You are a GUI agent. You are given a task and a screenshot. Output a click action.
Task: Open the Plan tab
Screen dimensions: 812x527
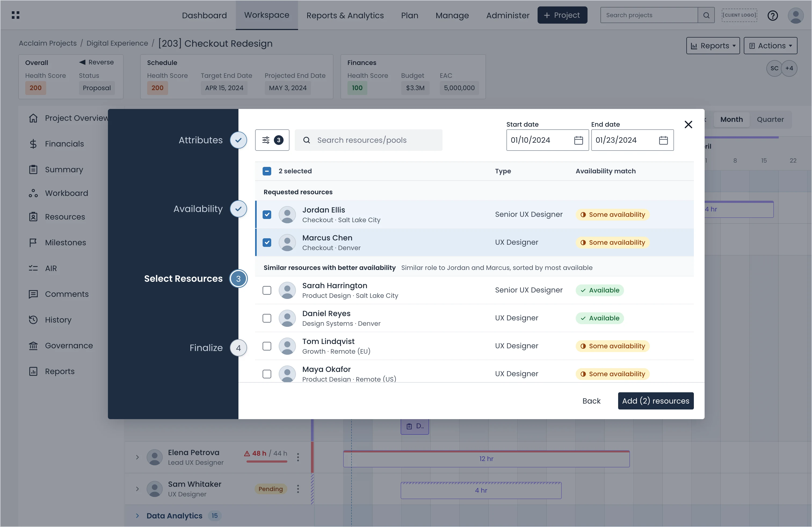pos(409,15)
